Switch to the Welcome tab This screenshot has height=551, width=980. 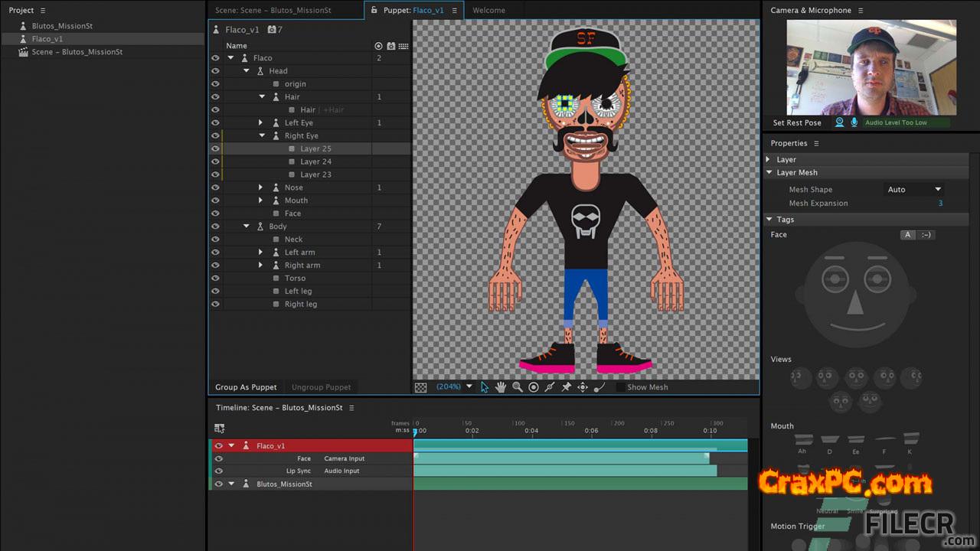coord(488,11)
